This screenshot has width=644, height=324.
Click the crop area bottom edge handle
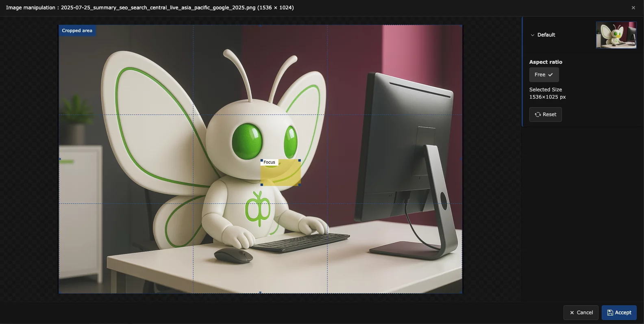(261, 292)
